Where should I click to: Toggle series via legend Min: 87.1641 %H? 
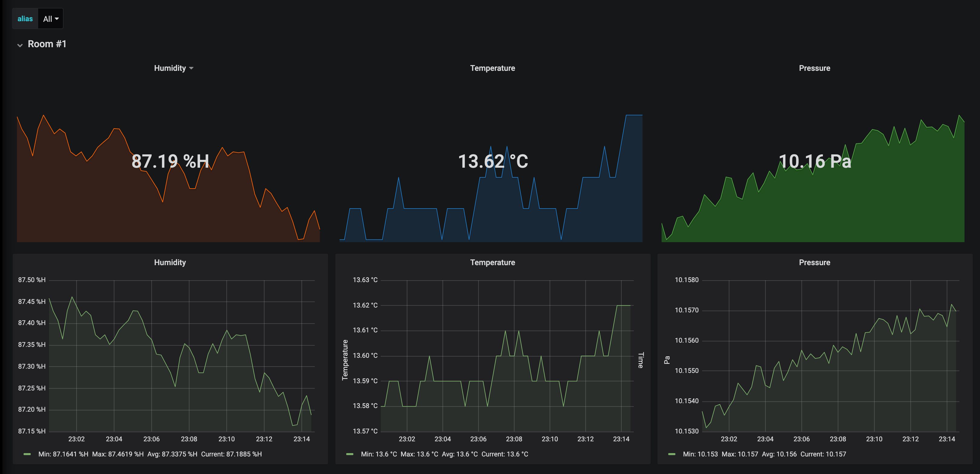click(63, 454)
